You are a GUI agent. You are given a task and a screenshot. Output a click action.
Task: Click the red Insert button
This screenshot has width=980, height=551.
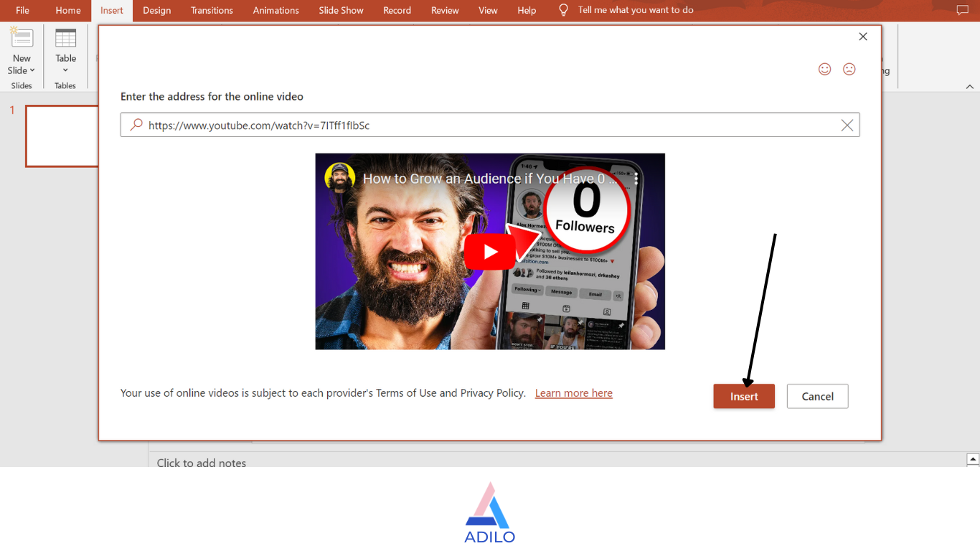(x=744, y=396)
